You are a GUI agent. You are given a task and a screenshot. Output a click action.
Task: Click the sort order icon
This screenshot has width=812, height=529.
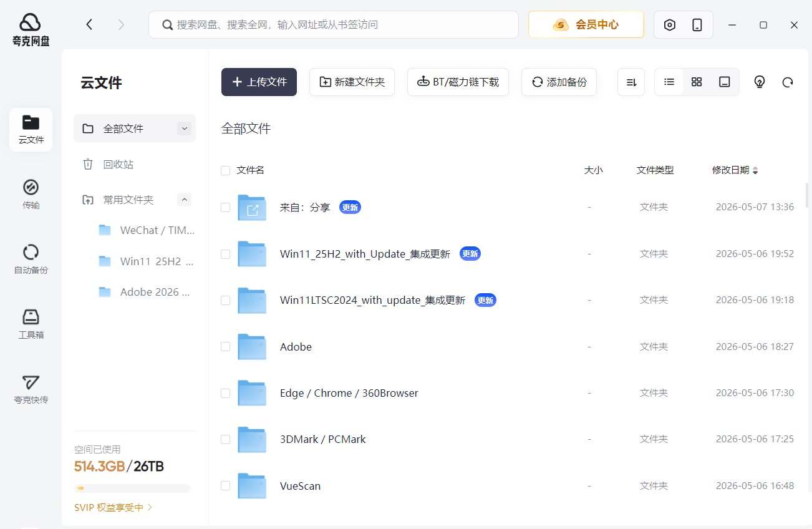631,82
